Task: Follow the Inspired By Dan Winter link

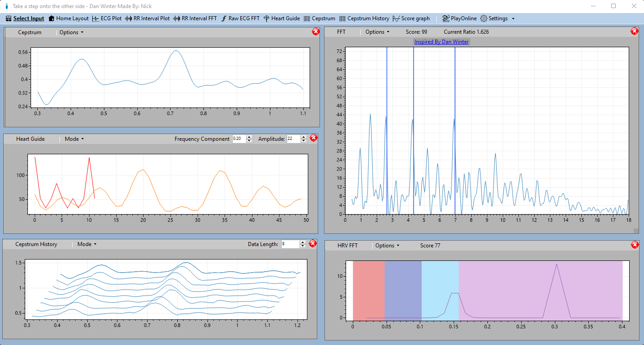Action: tap(441, 42)
